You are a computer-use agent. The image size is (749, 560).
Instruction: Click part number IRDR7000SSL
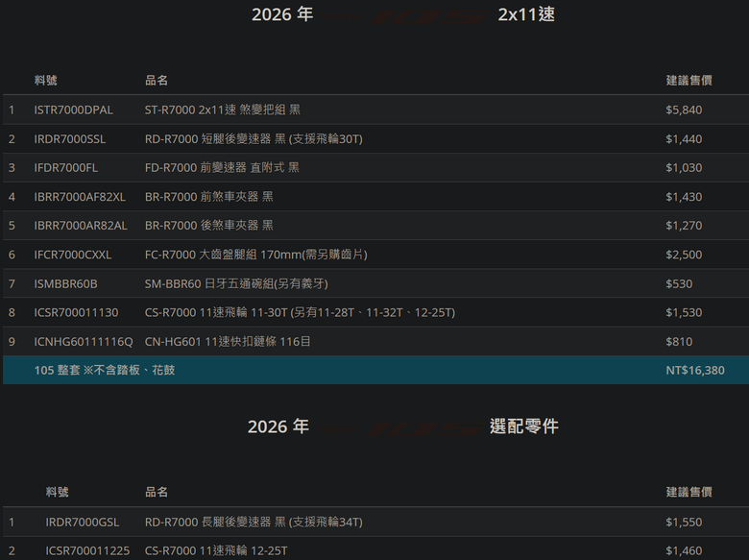pos(70,139)
